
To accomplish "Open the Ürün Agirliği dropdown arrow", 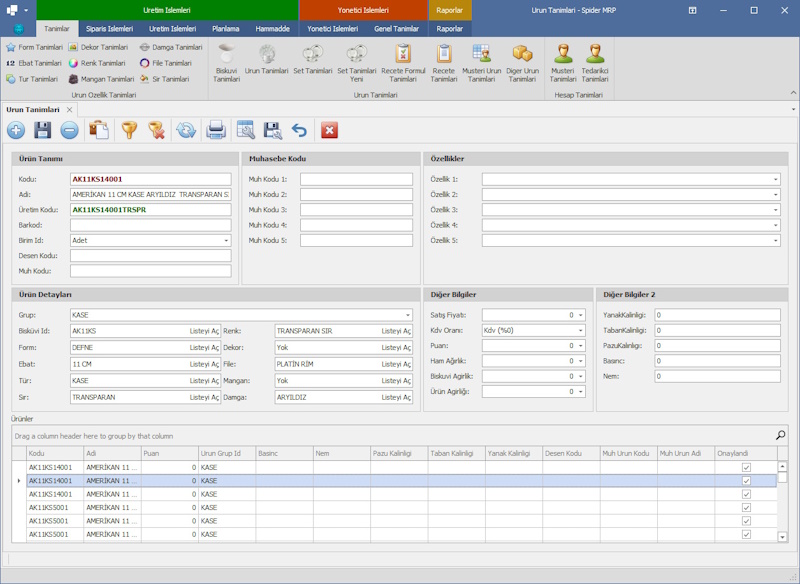I will click(581, 392).
